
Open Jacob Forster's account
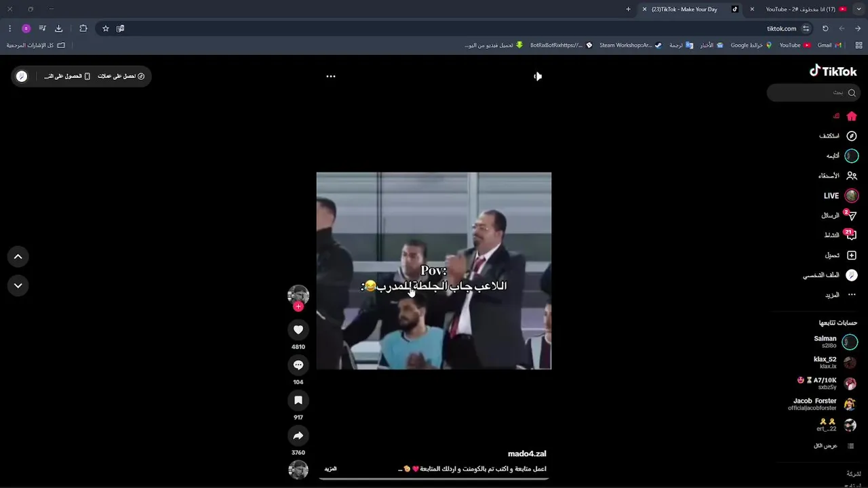tap(823, 405)
